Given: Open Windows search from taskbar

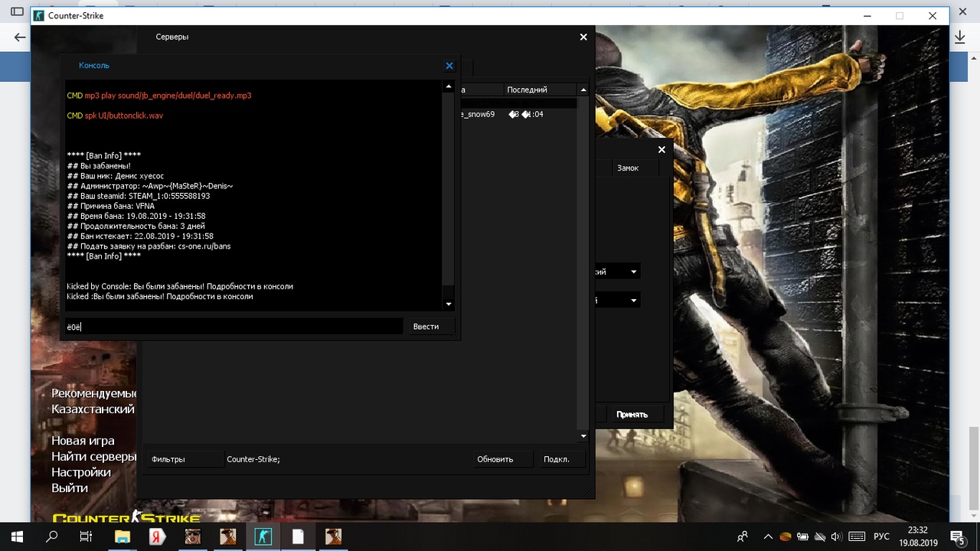Looking at the screenshot, I should coord(52,536).
